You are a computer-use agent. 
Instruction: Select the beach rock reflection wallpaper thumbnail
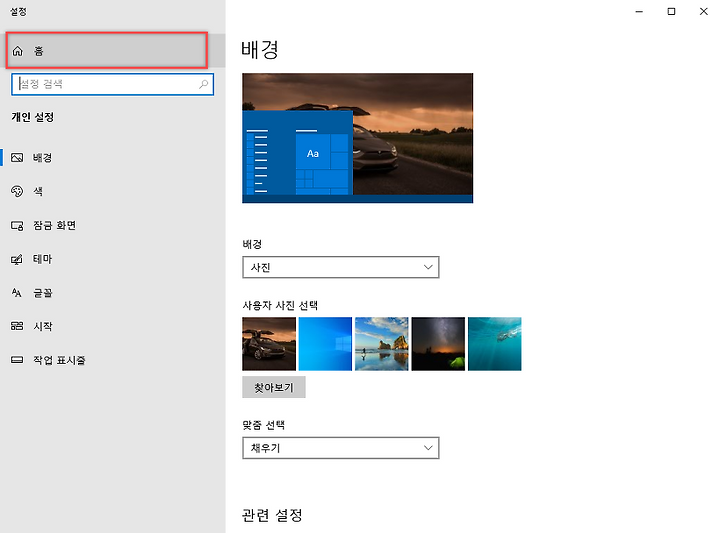(382, 344)
